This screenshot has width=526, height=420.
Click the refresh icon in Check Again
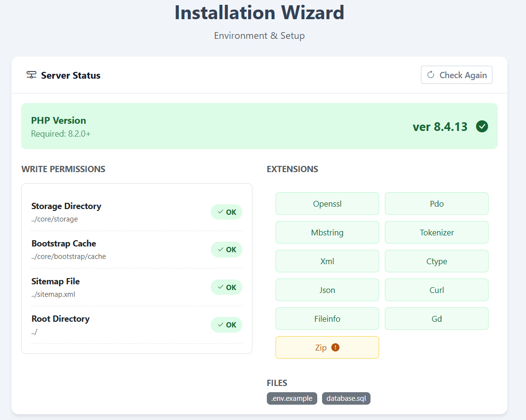click(x=430, y=75)
